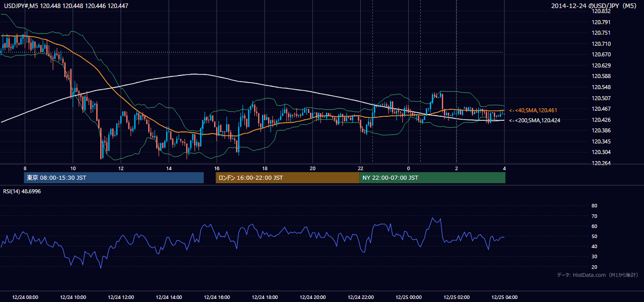The height and width of the screenshot is (302, 644).
Task: Click the 120.548 price axis label
Action: pos(601,87)
